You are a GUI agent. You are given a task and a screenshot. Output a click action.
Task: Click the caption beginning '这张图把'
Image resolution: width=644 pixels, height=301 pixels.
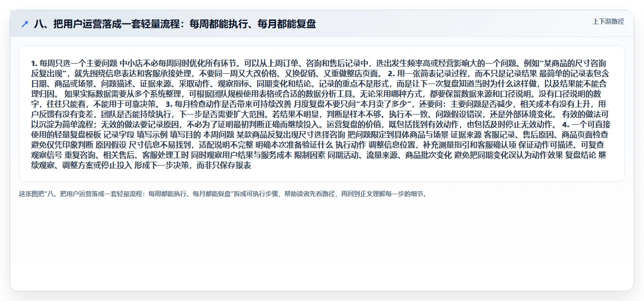(x=223, y=194)
